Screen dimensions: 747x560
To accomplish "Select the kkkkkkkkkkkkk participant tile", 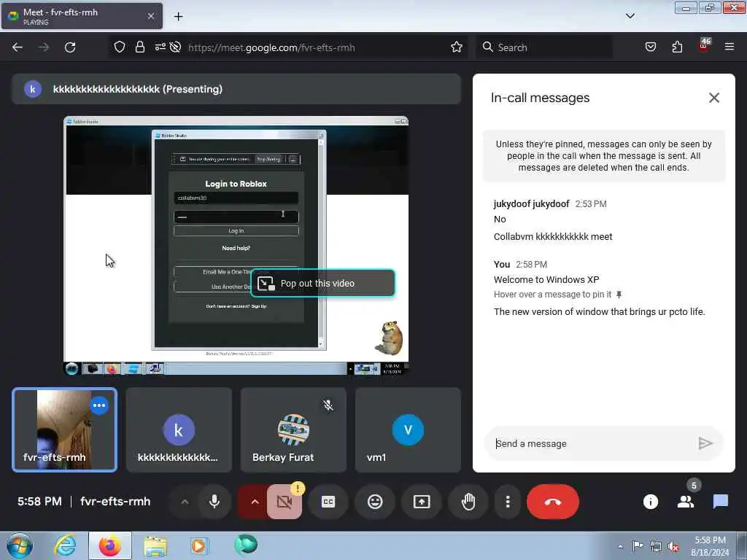I will tap(179, 430).
